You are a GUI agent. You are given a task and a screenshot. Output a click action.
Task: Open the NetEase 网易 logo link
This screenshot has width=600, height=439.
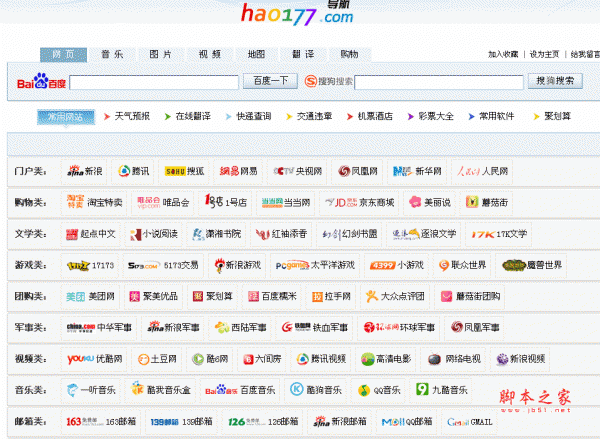[x=229, y=171]
